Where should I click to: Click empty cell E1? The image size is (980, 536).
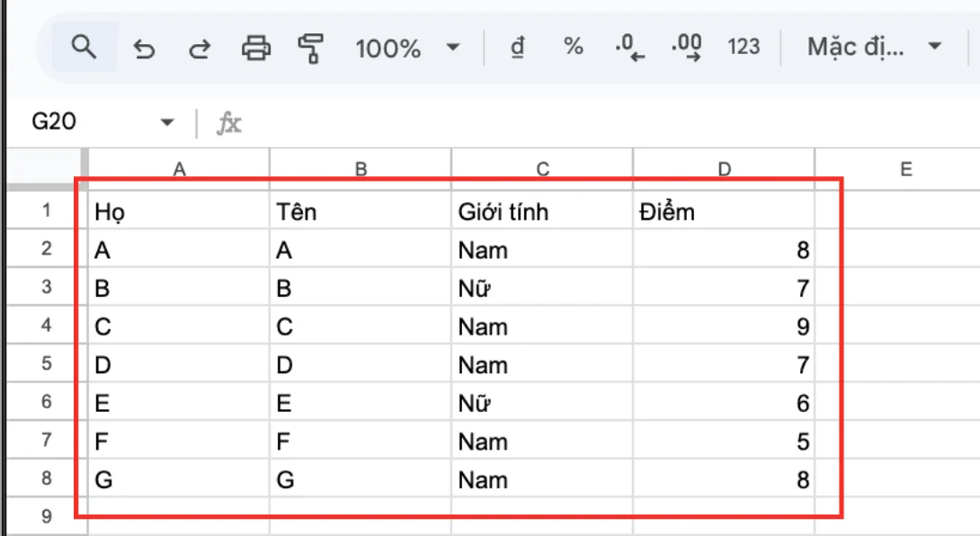tap(898, 210)
